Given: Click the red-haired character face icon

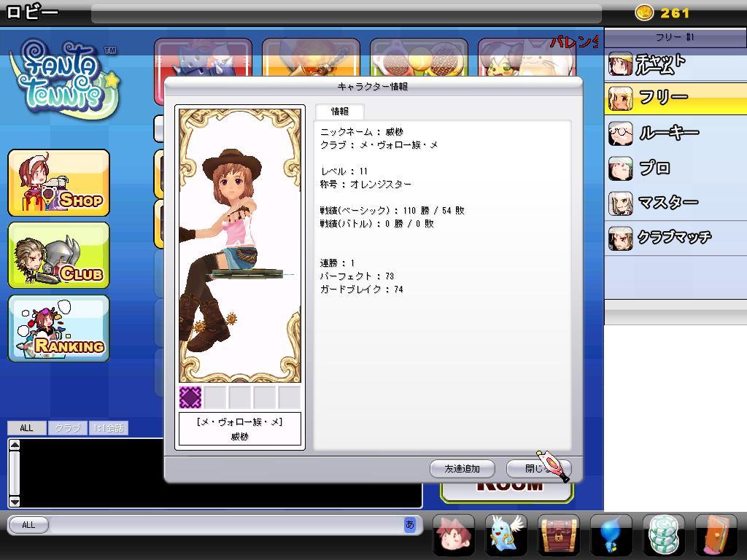Looking at the screenshot, I should (454, 534).
